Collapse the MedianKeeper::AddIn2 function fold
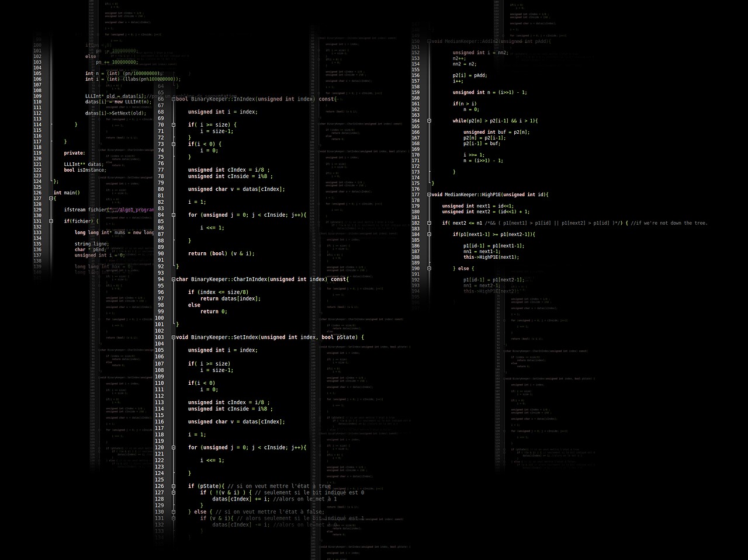 tap(430, 41)
